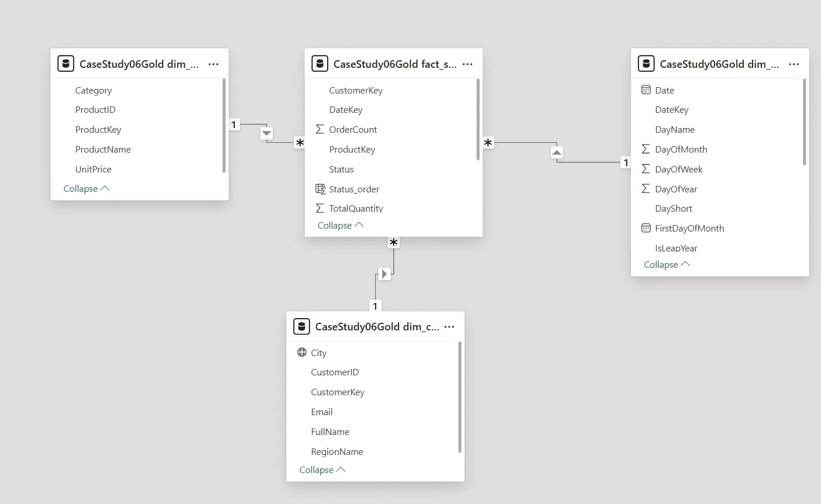Click filter direction arrow on product relationship line
Screen dimensions: 821x504
[267, 133]
